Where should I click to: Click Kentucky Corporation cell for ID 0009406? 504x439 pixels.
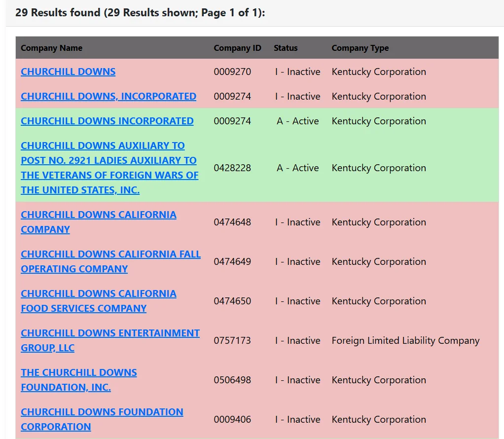(x=379, y=419)
